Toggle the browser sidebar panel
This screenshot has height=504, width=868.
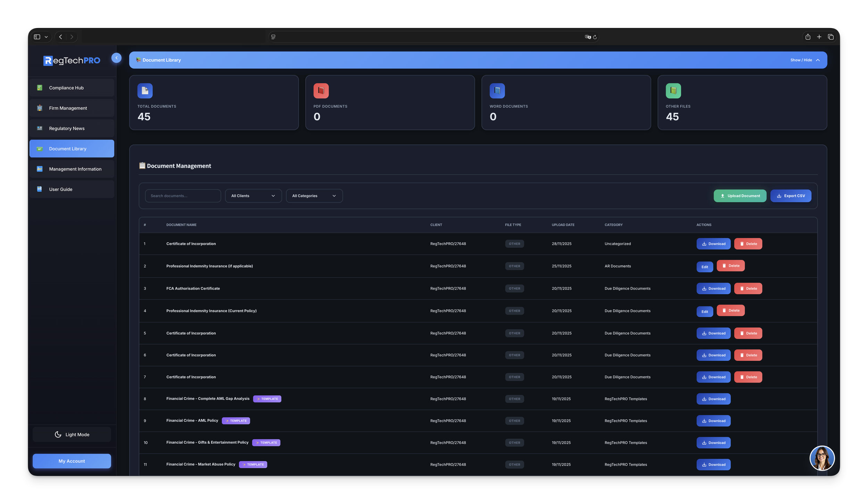(x=37, y=37)
